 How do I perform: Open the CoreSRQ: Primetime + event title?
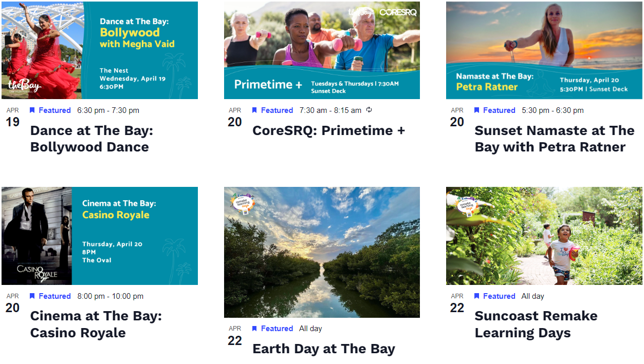coord(328,130)
